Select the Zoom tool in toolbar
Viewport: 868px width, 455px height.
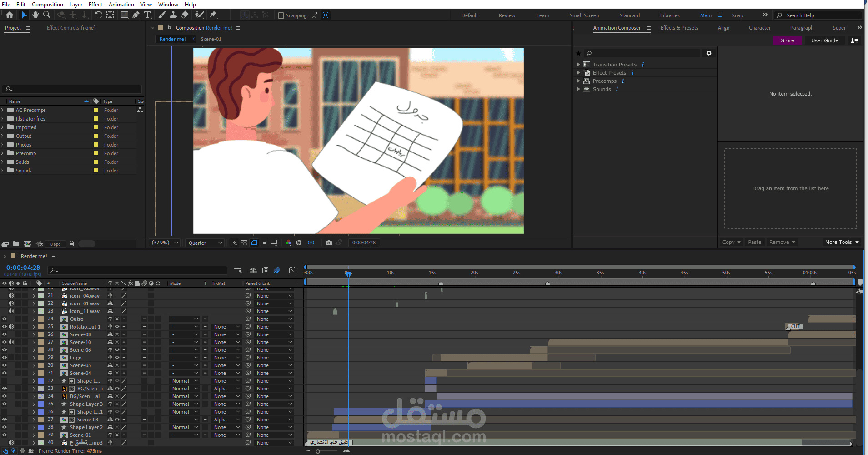click(47, 15)
